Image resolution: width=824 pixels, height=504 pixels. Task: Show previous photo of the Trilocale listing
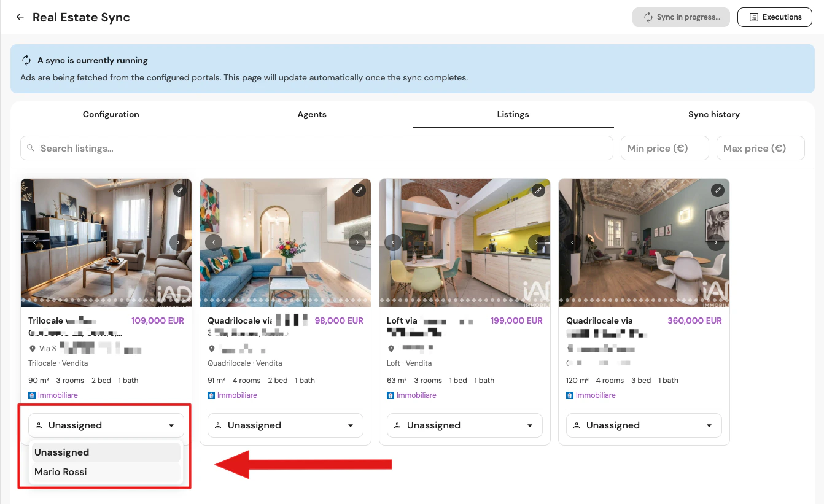click(34, 242)
